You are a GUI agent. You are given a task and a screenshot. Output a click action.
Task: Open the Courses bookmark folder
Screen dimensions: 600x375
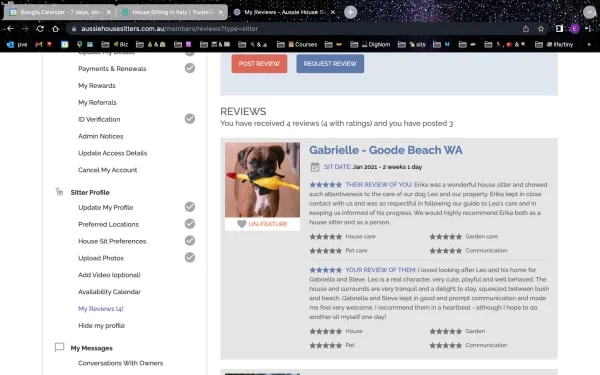(x=297, y=44)
